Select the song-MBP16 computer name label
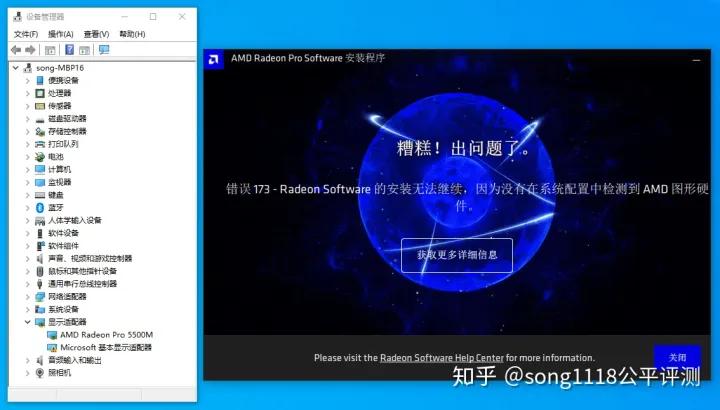The image size is (720, 410). (60, 67)
